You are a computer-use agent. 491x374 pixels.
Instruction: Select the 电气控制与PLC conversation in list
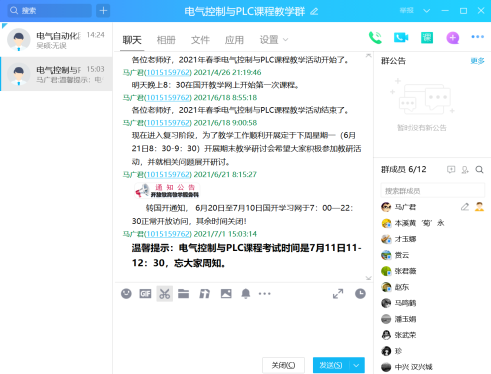coord(56,74)
